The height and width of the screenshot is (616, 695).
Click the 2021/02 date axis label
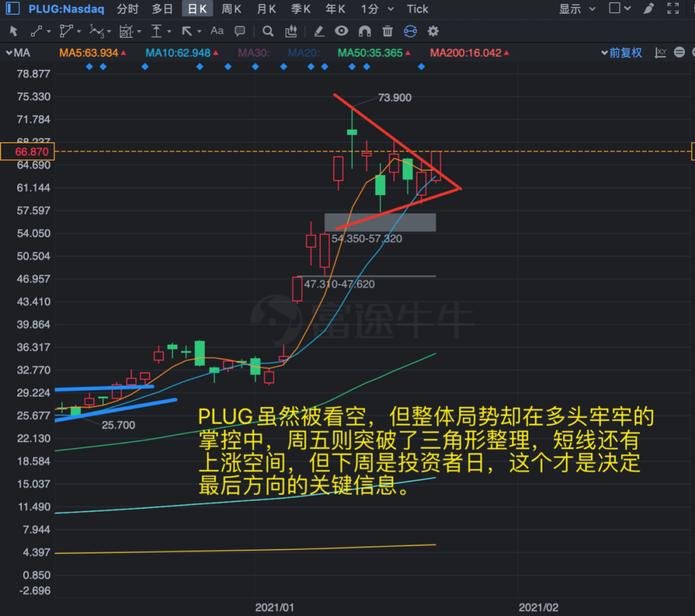point(539,608)
